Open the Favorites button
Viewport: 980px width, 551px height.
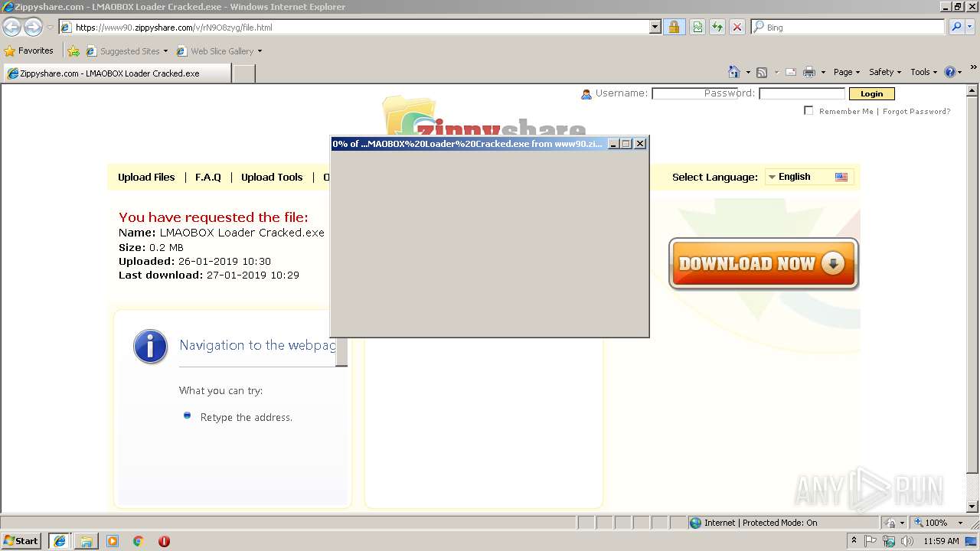[x=29, y=51]
